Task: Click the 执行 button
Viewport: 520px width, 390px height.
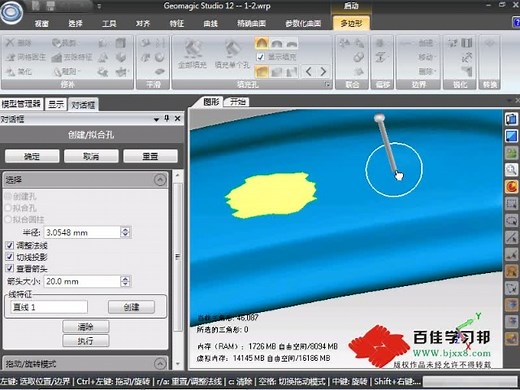Action: click(86, 341)
